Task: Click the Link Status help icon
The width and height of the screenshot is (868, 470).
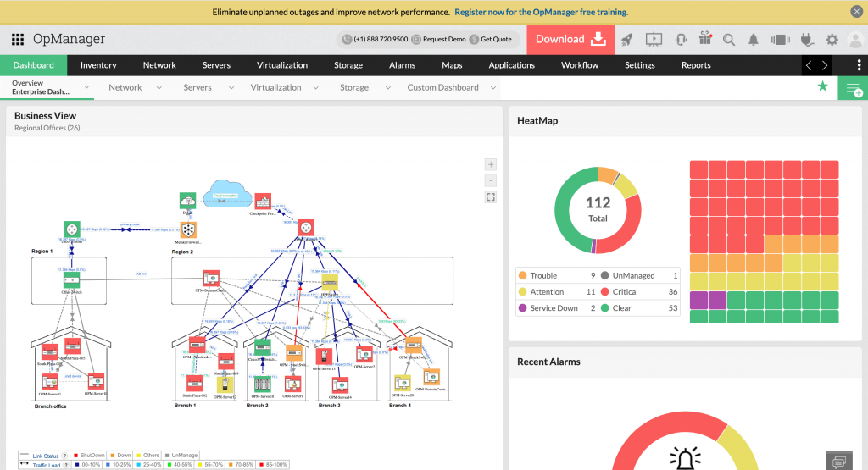Action: click(x=65, y=456)
